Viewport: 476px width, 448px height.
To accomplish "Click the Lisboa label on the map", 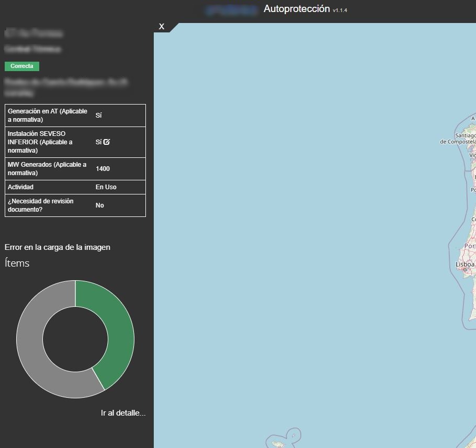I will (x=464, y=264).
